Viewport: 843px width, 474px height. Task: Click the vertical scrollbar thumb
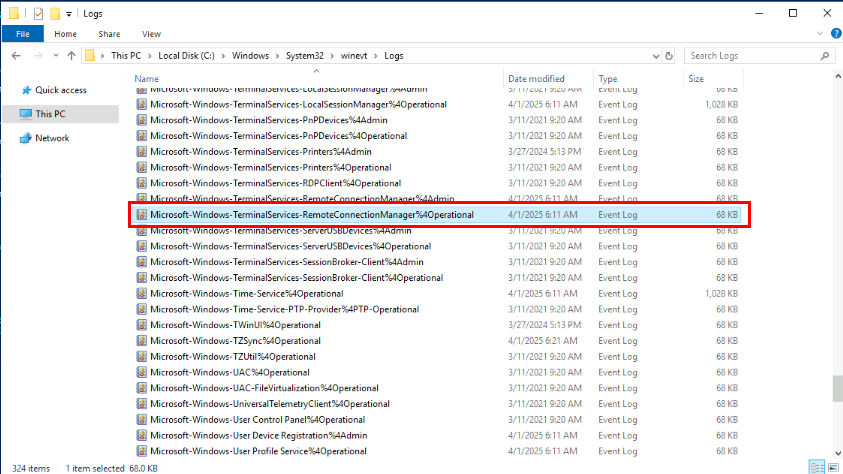pyautogui.click(x=838, y=389)
